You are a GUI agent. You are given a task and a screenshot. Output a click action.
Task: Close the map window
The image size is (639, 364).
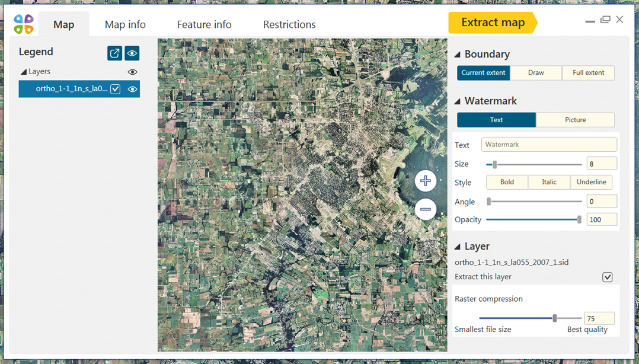[x=620, y=20]
